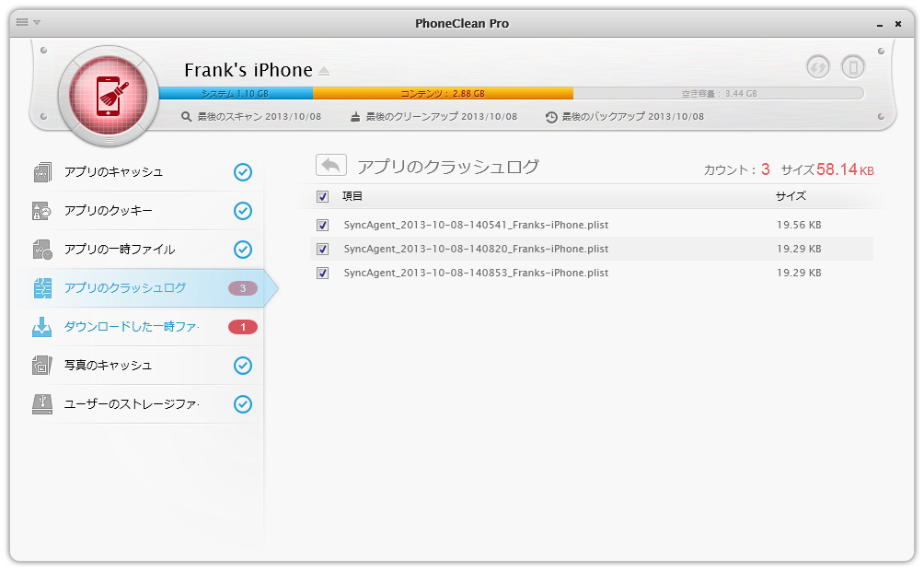924x571 pixels.
Task: Click the count badge 3 on crash logs
Action: (x=243, y=288)
